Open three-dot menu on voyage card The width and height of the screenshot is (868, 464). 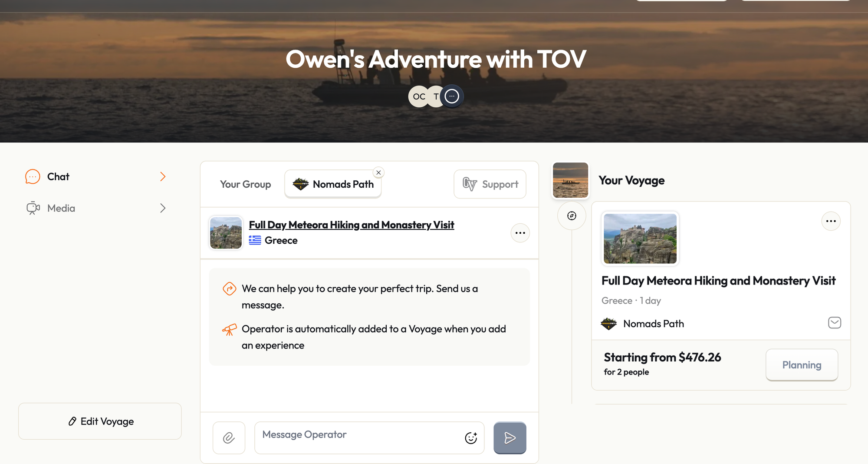tap(831, 221)
